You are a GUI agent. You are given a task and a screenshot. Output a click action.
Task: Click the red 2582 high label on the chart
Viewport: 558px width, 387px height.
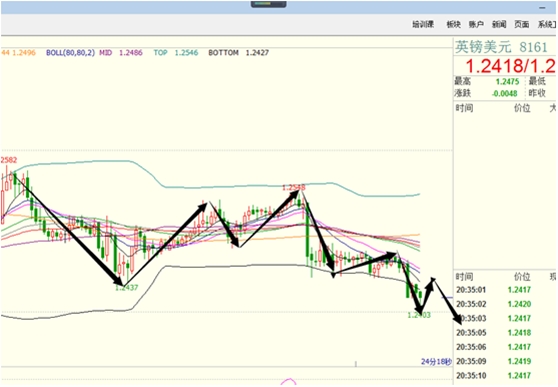coord(9,160)
